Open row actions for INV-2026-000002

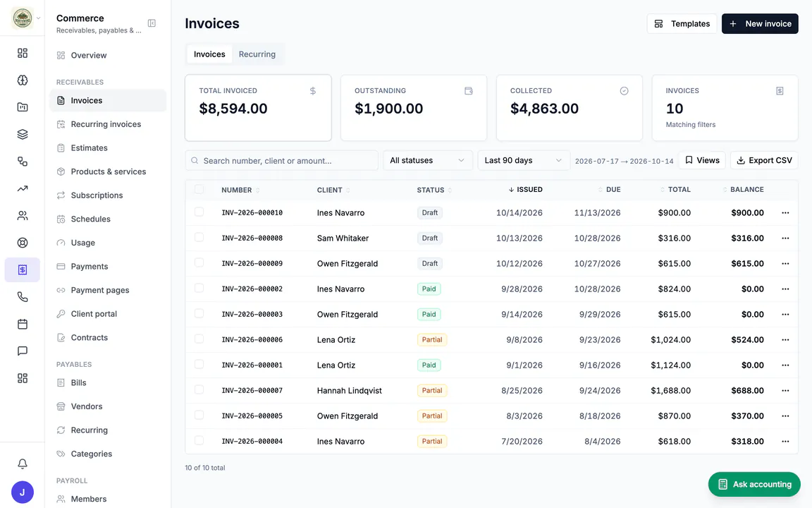point(785,289)
